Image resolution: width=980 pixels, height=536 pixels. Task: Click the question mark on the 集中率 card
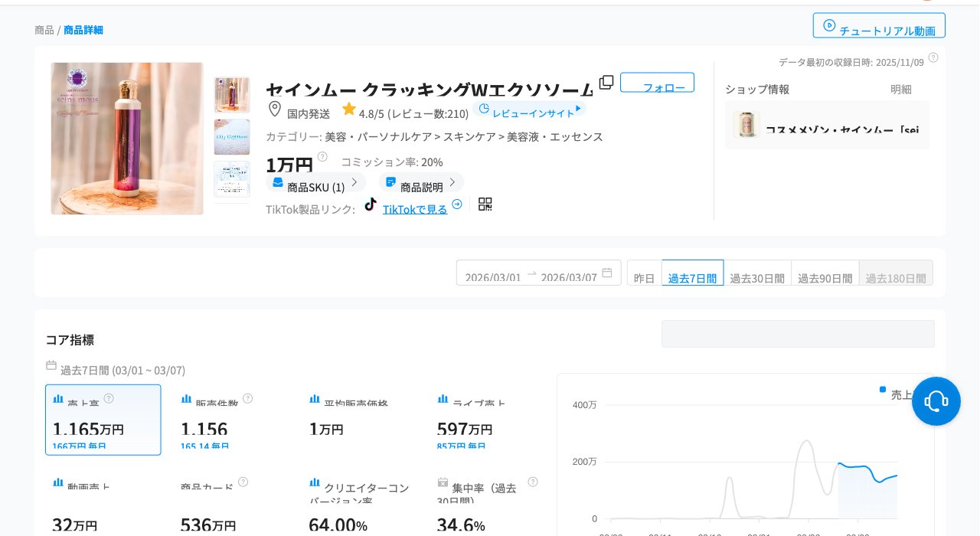click(x=532, y=482)
